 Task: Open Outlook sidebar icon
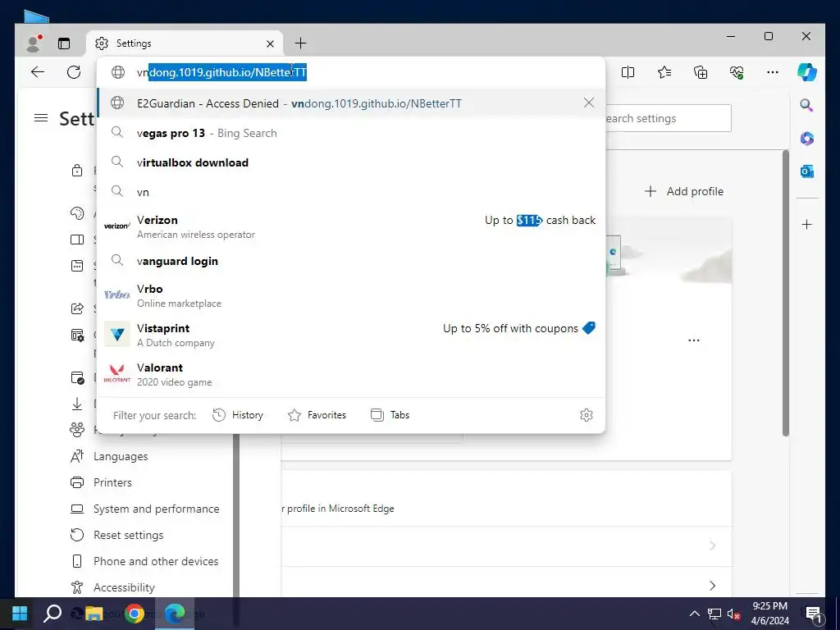click(x=807, y=171)
